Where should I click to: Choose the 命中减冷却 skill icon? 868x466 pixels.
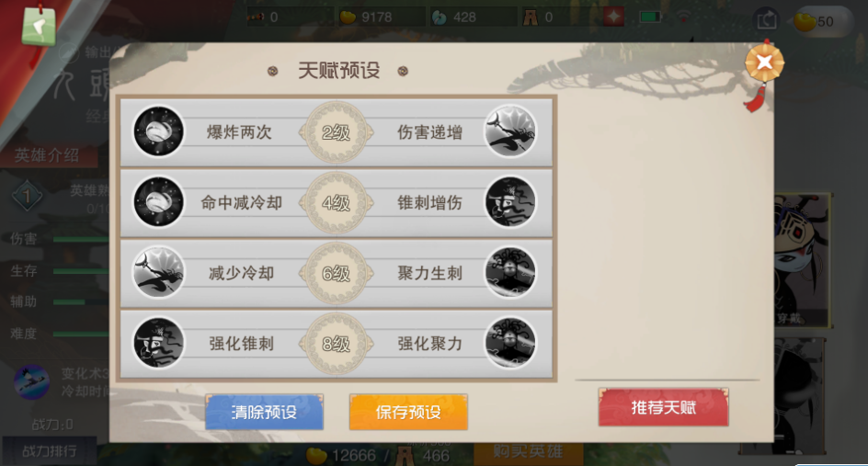click(158, 202)
